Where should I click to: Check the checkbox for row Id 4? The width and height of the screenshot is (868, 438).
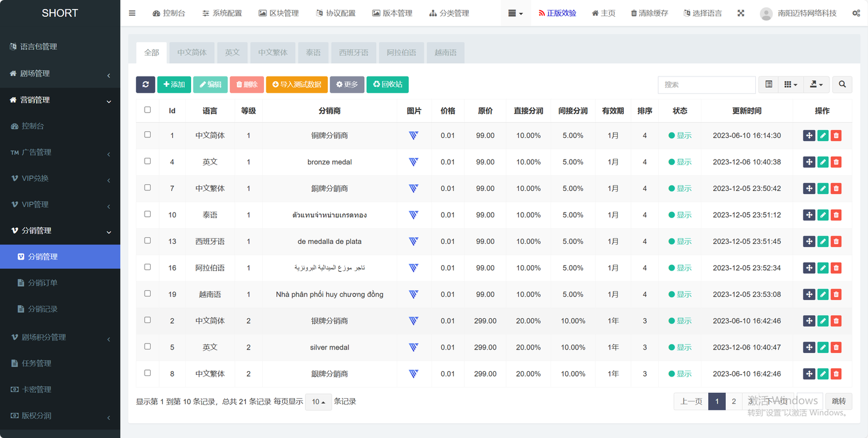[148, 161]
